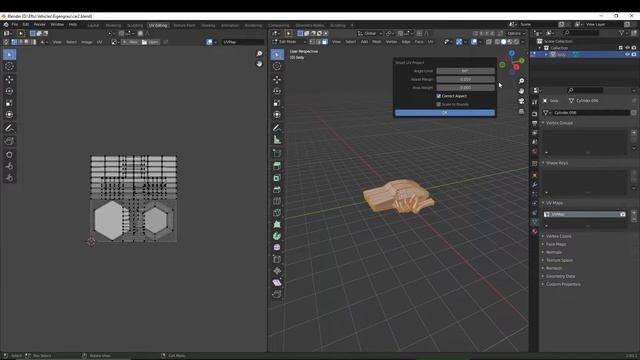Image resolution: width=640 pixels, height=360 pixels.
Task: Enable vertex select mode in 3D viewport
Action: (312, 42)
